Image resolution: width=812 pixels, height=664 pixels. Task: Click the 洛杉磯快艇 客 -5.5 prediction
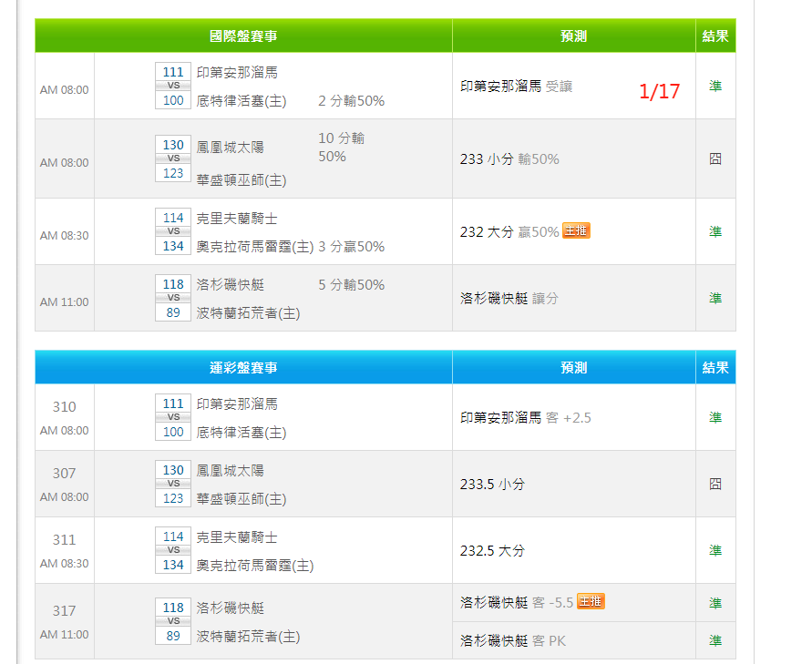(517, 602)
